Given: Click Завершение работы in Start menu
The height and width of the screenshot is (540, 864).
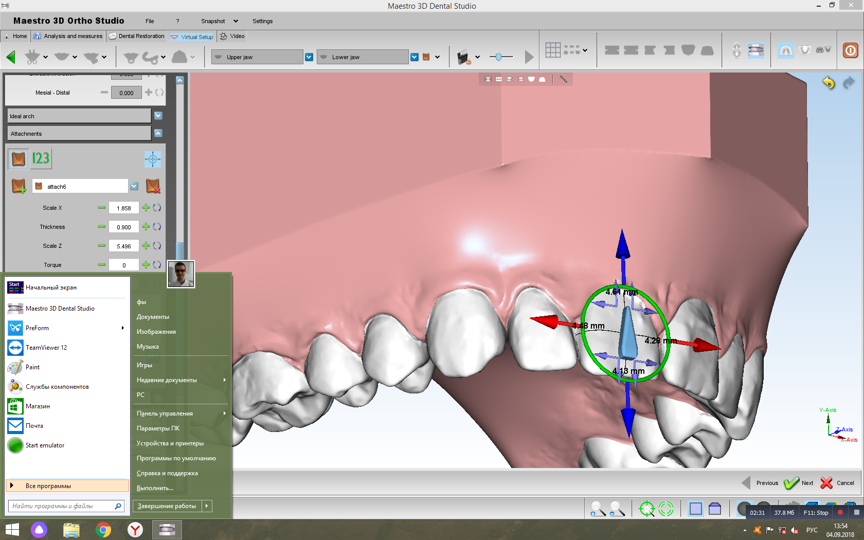Looking at the screenshot, I should tap(167, 506).
